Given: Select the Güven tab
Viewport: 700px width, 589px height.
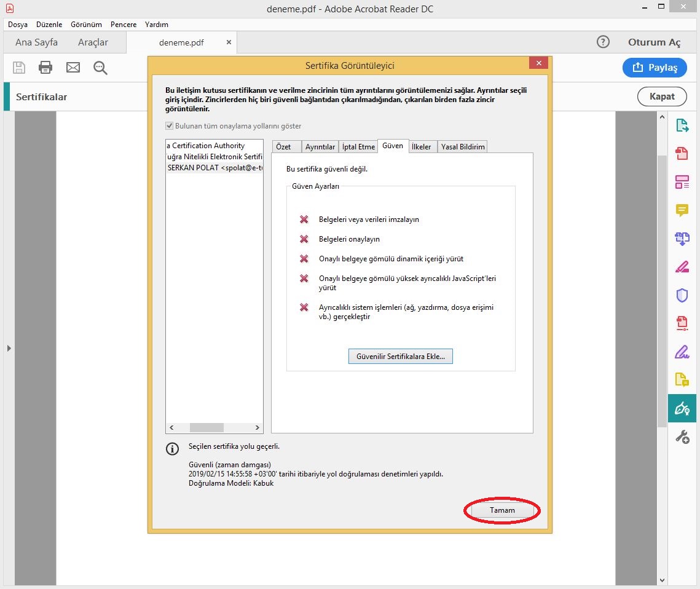Looking at the screenshot, I should pyautogui.click(x=393, y=146).
